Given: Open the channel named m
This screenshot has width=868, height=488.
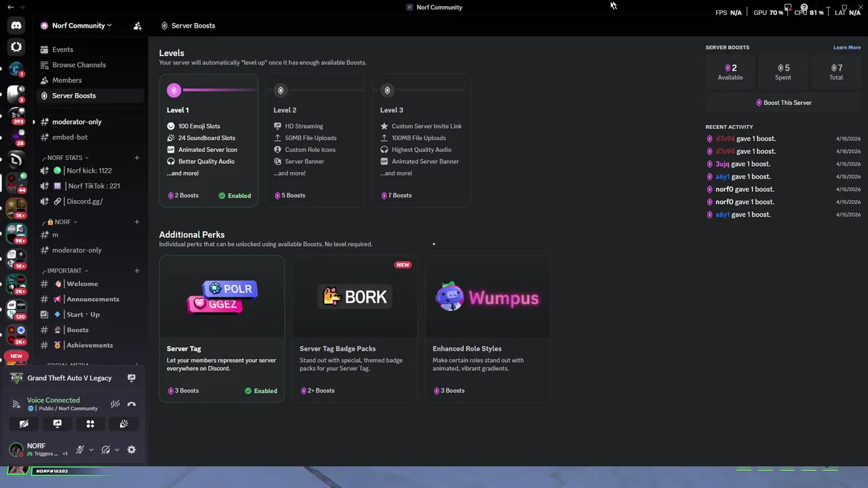Looking at the screenshot, I should 90,235.
